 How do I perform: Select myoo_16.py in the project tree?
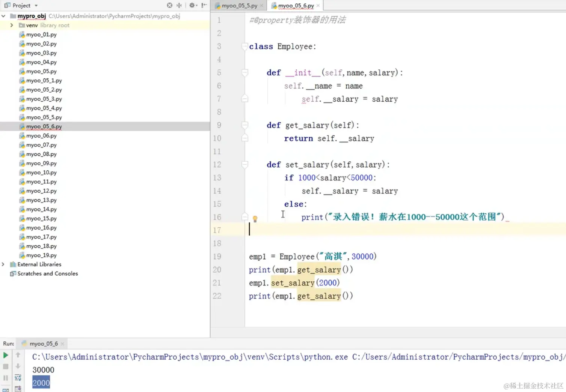(41, 228)
